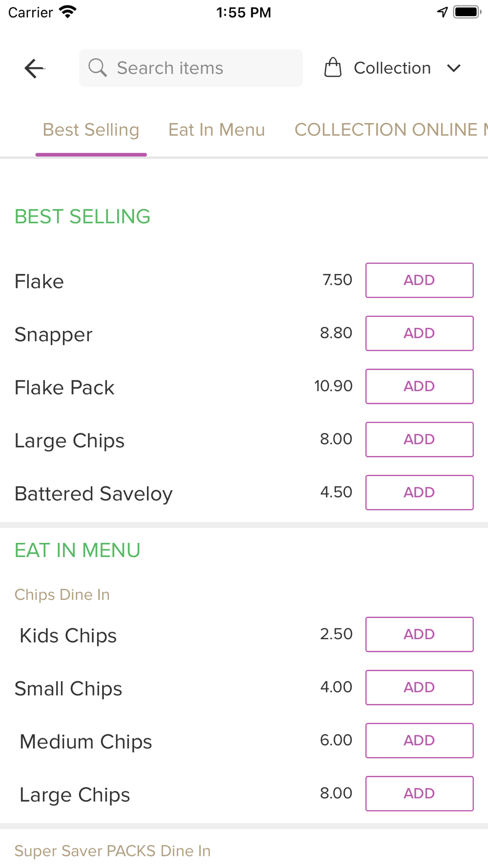Select Super Saver PACKS Dine In heading
The image size is (488, 868).
click(113, 851)
